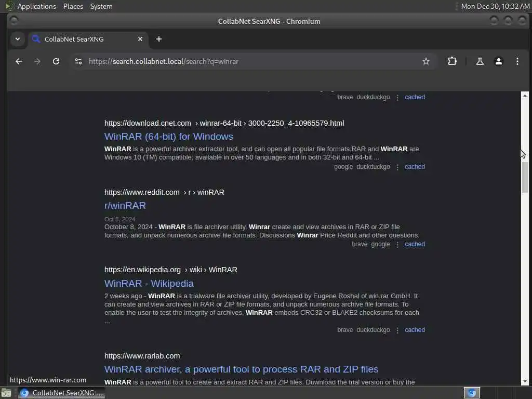Image resolution: width=532 pixels, height=399 pixels.
Task: Click the browser forward arrow
Action: 37,61
